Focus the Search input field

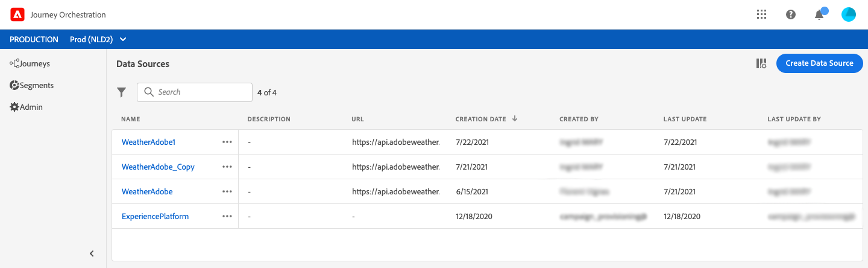[195, 92]
